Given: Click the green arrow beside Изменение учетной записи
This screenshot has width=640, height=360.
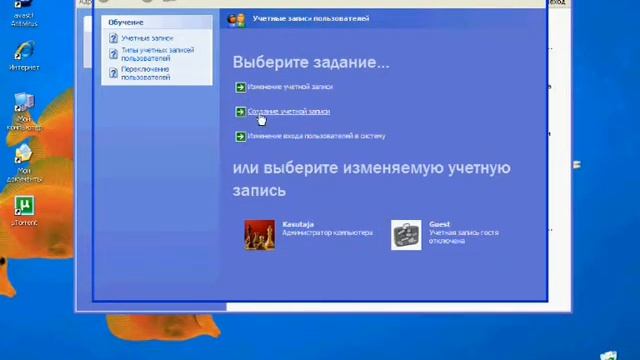Looking at the screenshot, I should tap(240, 87).
